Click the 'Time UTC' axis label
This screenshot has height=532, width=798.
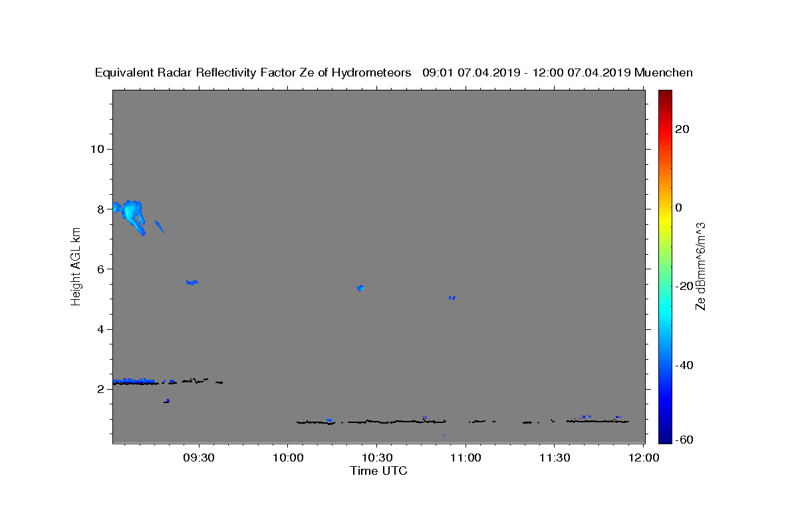(x=378, y=471)
